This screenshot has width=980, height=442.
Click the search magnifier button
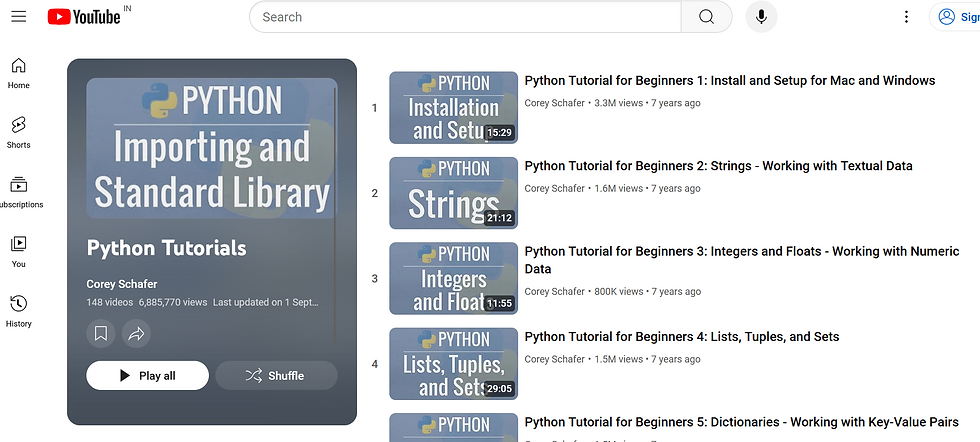tap(706, 17)
